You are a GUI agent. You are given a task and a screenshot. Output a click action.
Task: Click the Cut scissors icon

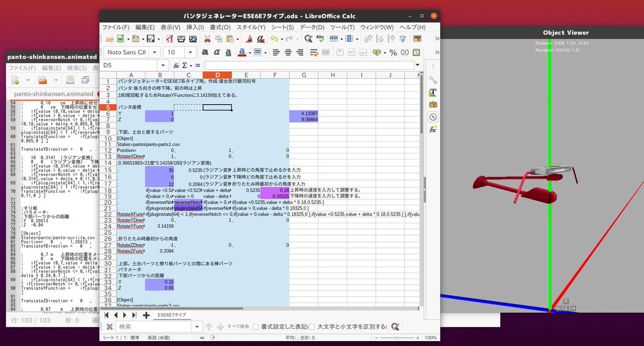(x=207, y=39)
